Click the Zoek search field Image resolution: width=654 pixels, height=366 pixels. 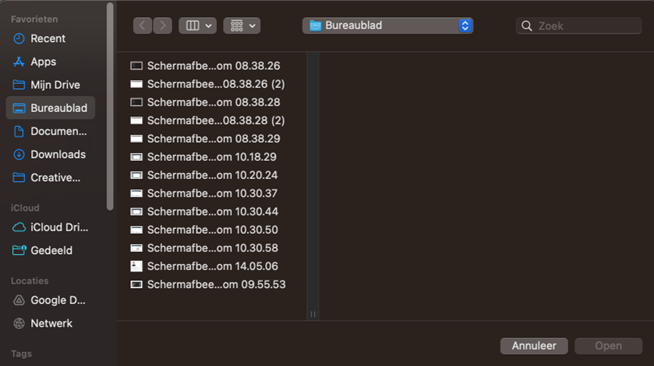click(579, 26)
